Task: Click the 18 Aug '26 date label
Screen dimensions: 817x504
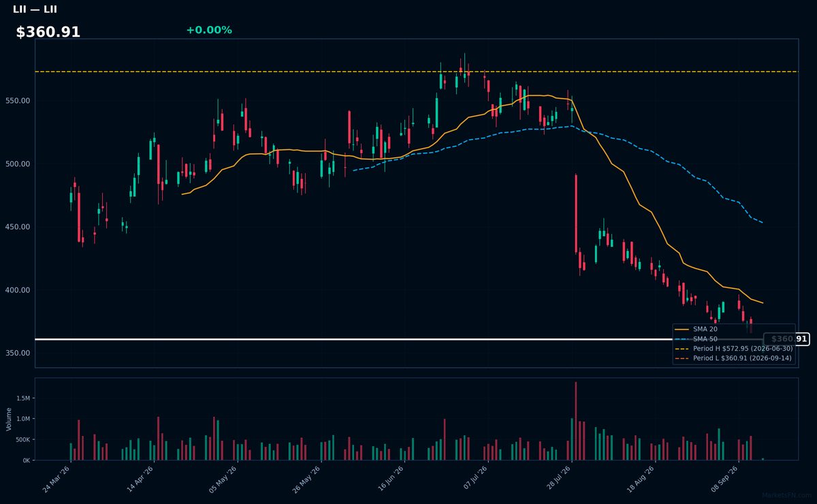Action: point(640,479)
